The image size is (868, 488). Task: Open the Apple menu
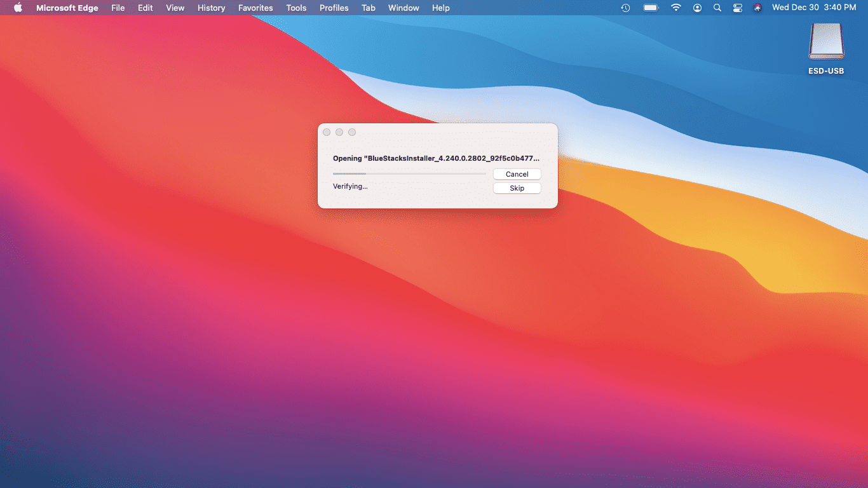pos(18,8)
